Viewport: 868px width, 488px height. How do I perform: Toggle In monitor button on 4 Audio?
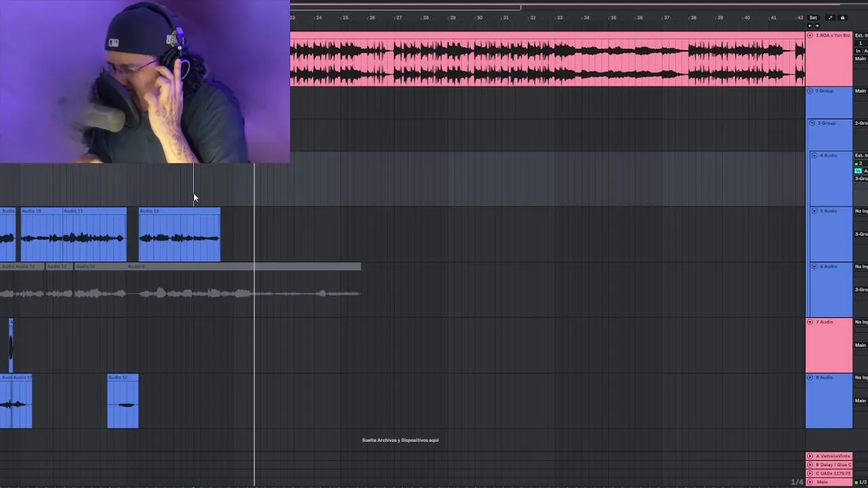point(858,171)
